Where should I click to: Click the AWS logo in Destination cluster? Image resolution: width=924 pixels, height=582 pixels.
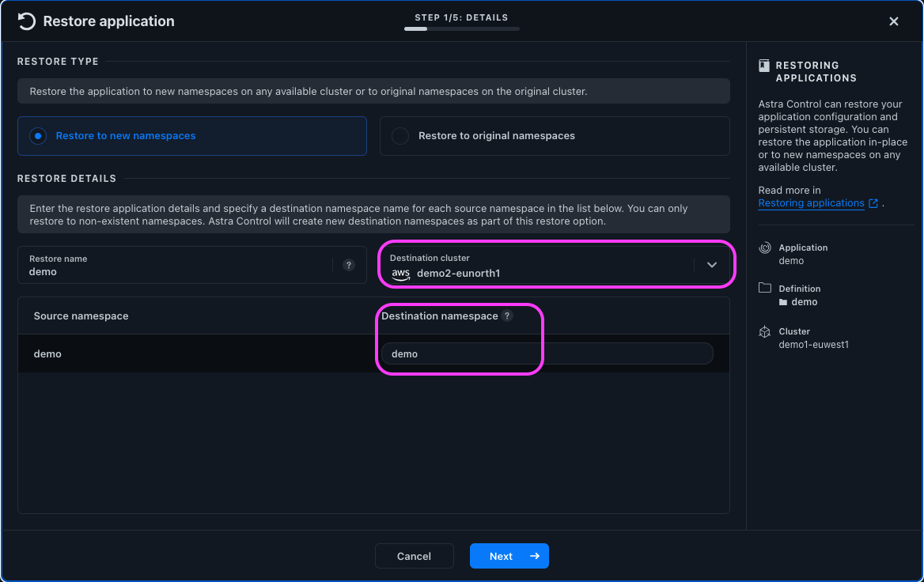pos(401,274)
